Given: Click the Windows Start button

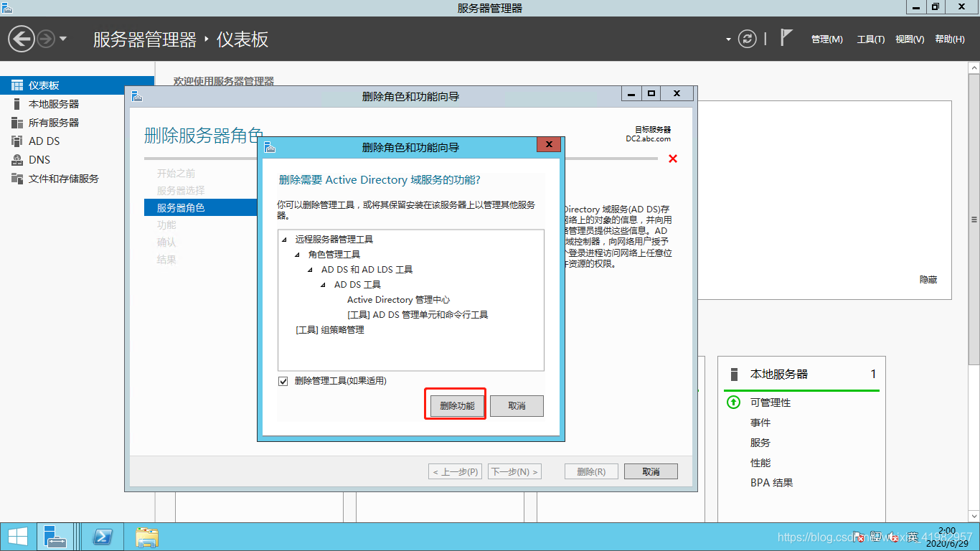Looking at the screenshot, I should [x=17, y=537].
